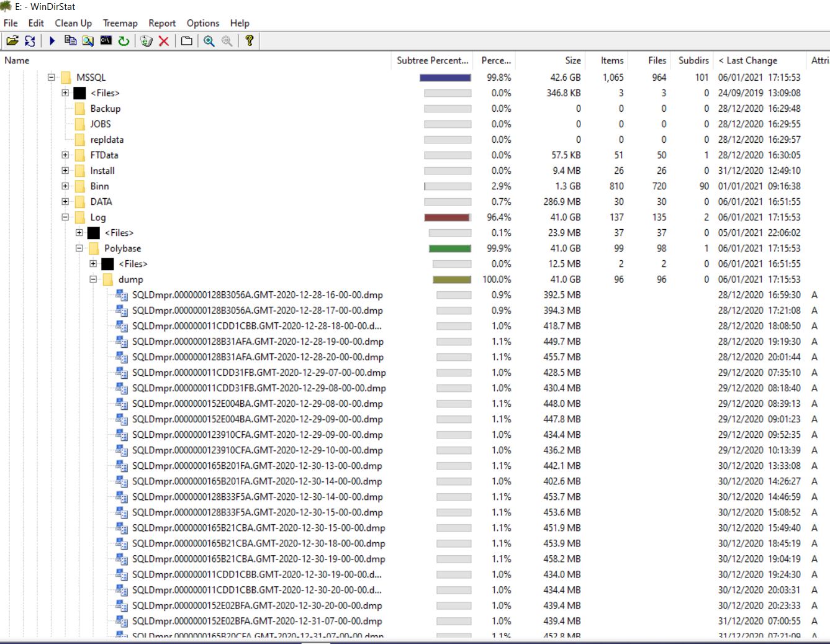The image size is (830, 644).
Task: Click the green Refresh Selected icon
Action: [x=124, y=41]
